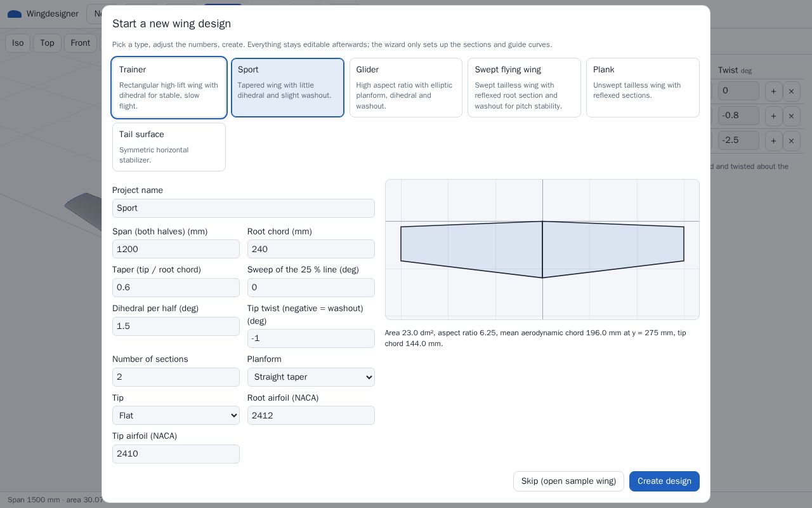This screenshot has width=812, height=508.
Task: Choose the Plank wing type card
Action: [643, 88]
